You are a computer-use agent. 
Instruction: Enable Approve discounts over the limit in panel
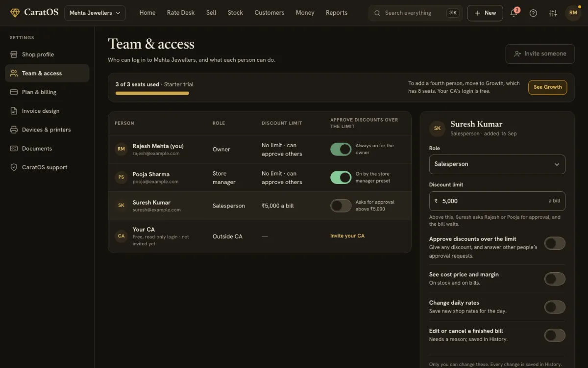point(555,243)
